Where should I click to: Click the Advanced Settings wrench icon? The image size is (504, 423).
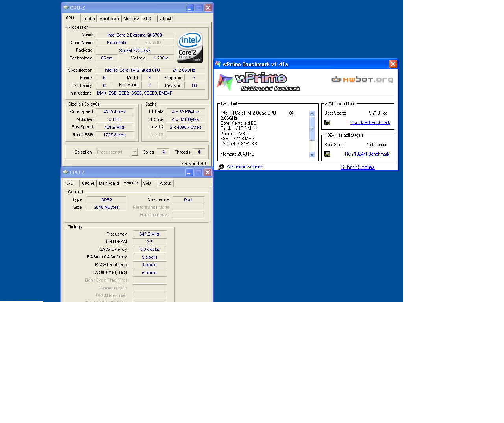(x=221, y=167)
